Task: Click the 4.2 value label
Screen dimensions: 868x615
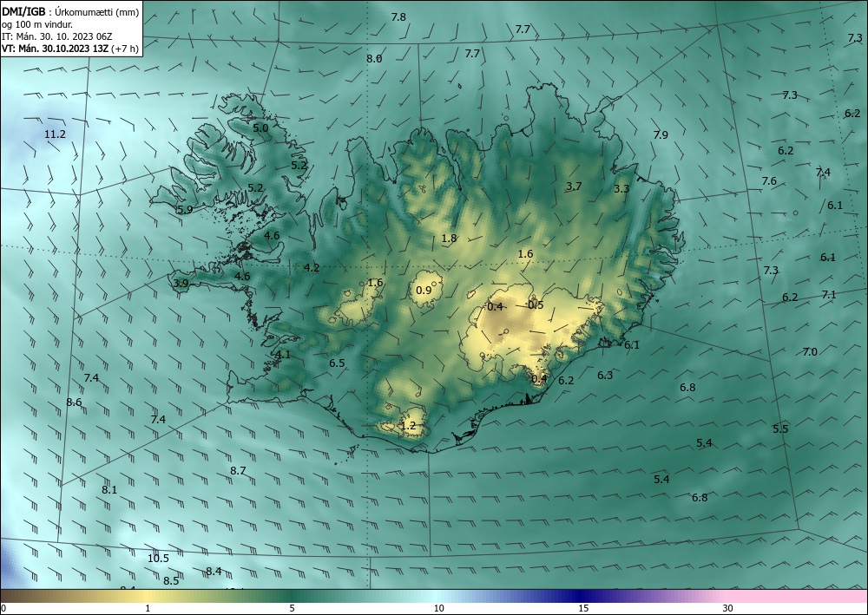Action: coord(312,268)
